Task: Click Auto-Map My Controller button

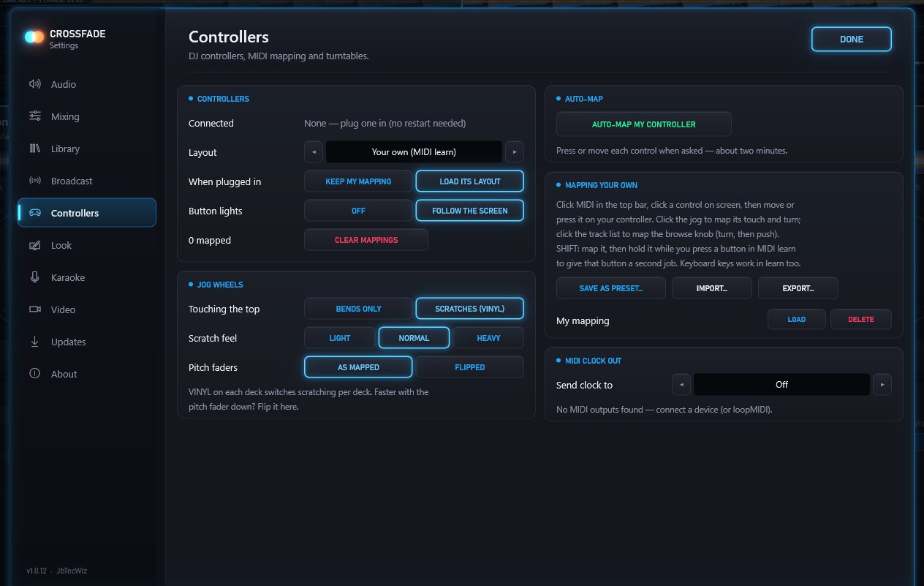Action: pyautogui.click(x=644, y=124)
